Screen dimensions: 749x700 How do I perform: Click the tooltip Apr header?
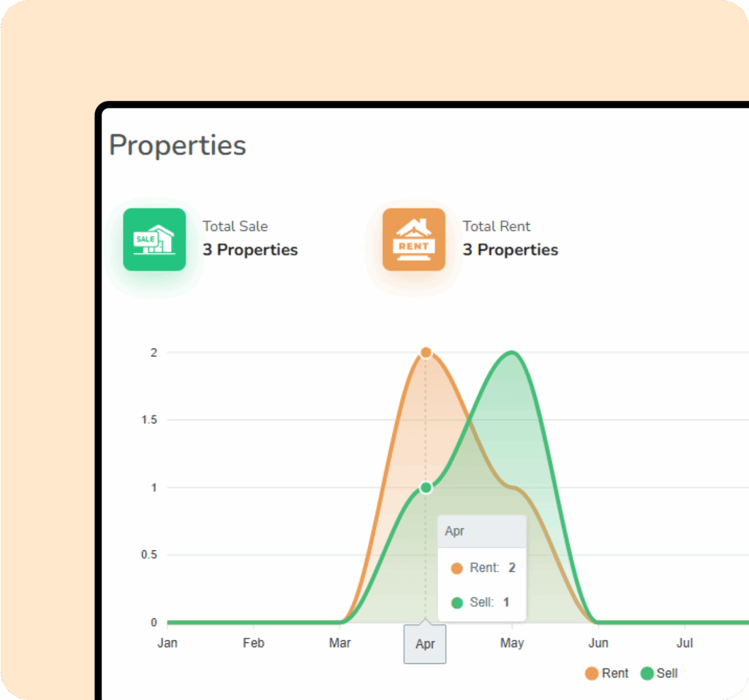point(482,531)
